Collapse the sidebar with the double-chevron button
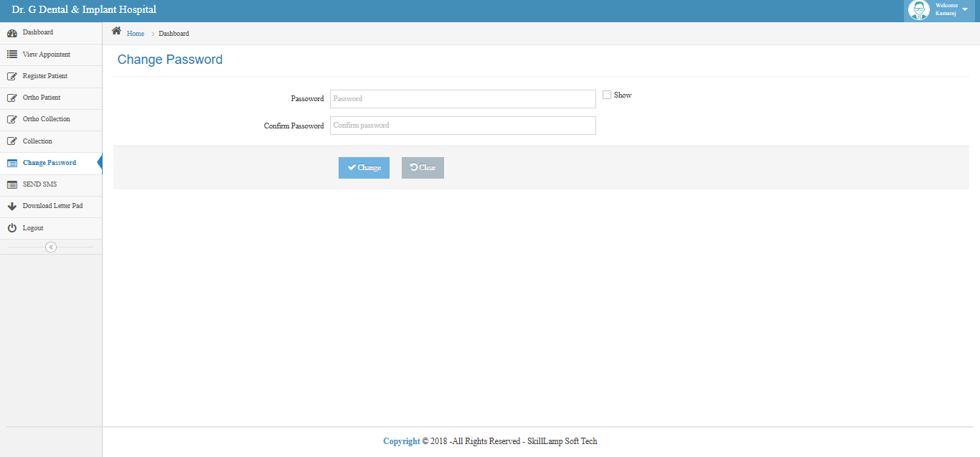 tap(50, 247)
